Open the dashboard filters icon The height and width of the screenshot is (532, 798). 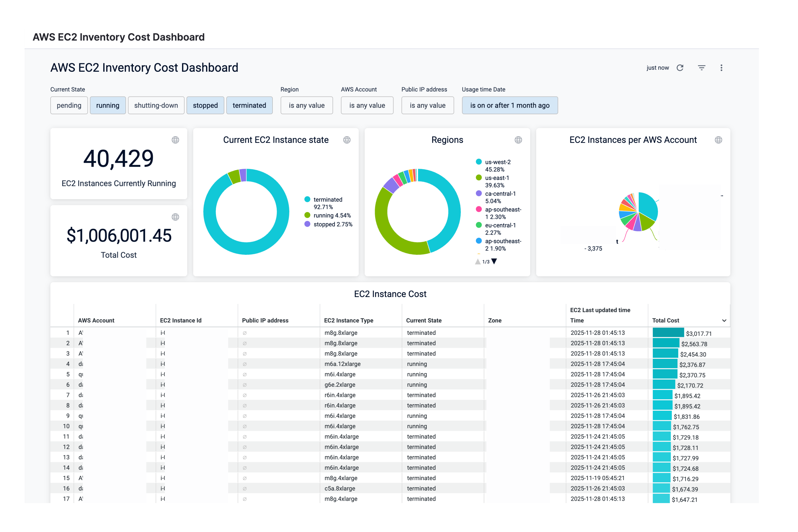[x=701, y=68]
